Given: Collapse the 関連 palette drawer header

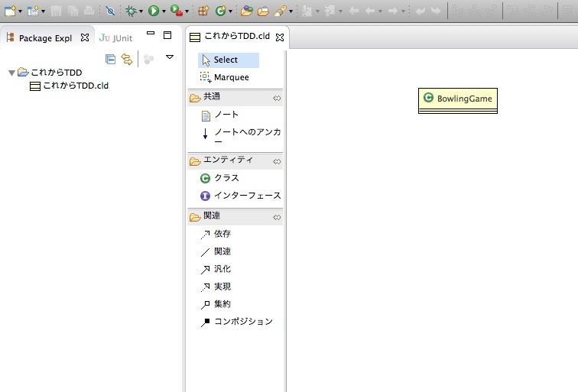Looking at the screenshot, I should click(235, 217).
